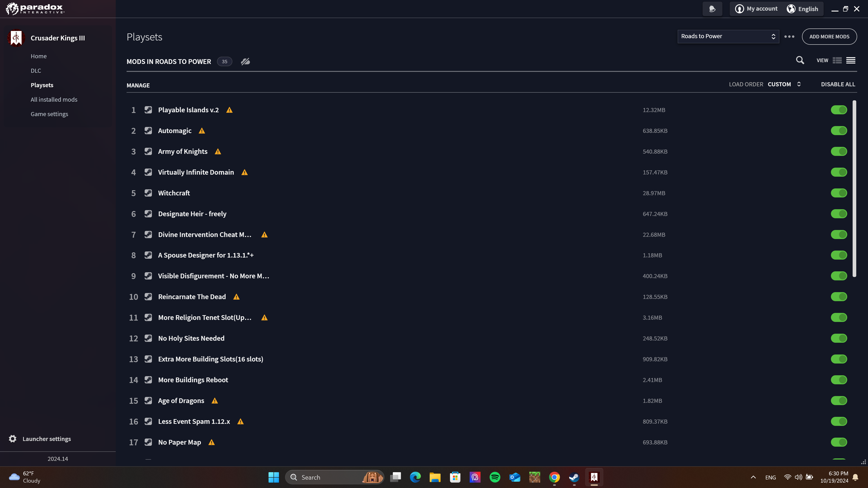Select the Playsets menu item
The height and width of the screenshot is (488, 868).
[x=42, y=85]
